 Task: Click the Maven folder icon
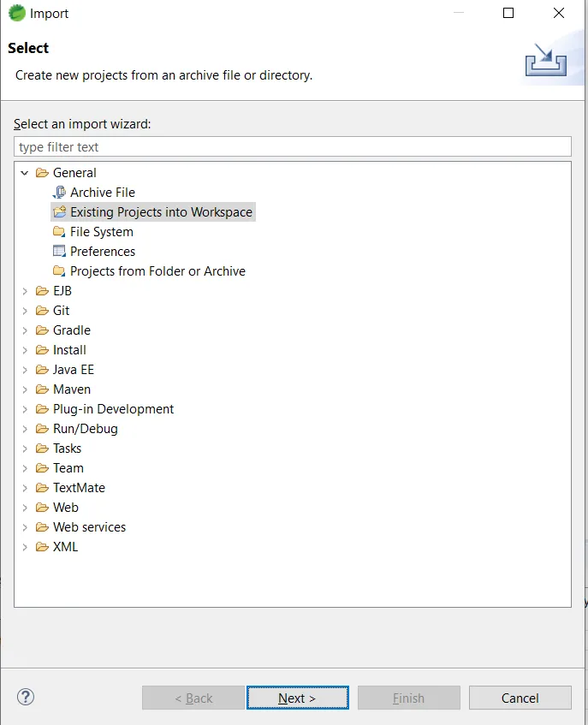click(x=42, y=389)
